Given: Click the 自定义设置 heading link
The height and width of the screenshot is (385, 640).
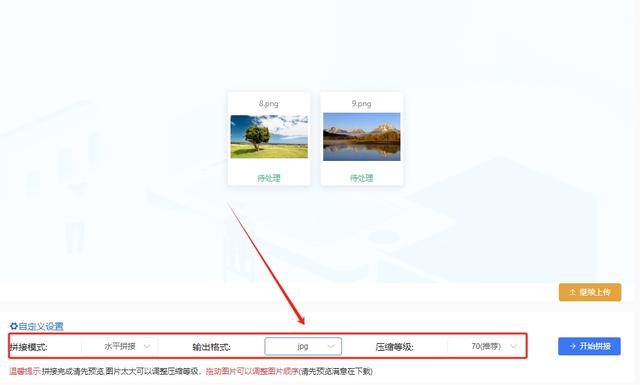Looking at the screenshot, I should click(41, 326).
